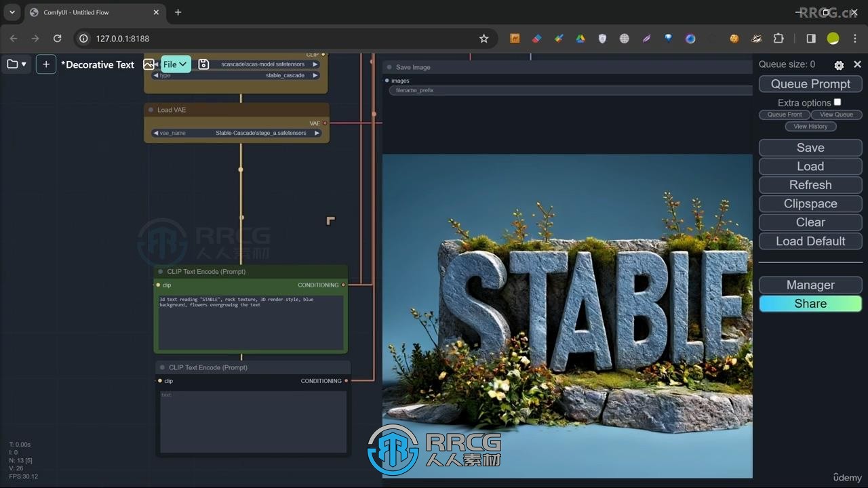This screenshot has height=488, width=868.
Task: Click the clip input dot on green node
Action: (x=158, y=285)
